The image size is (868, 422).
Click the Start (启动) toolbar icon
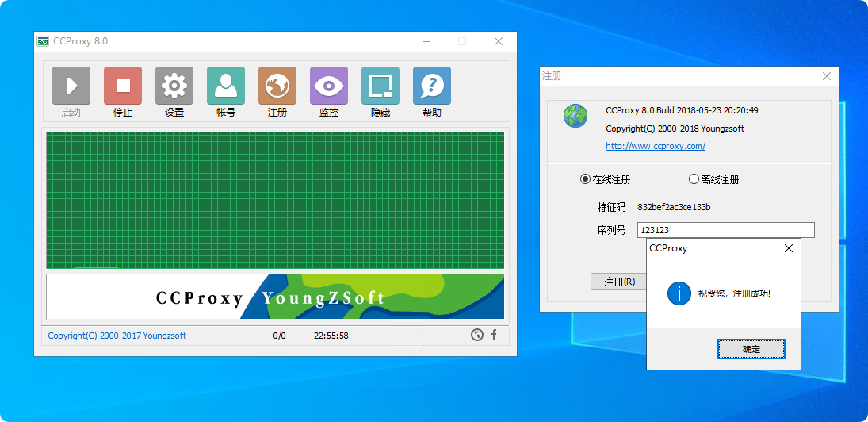pos(71,86)
